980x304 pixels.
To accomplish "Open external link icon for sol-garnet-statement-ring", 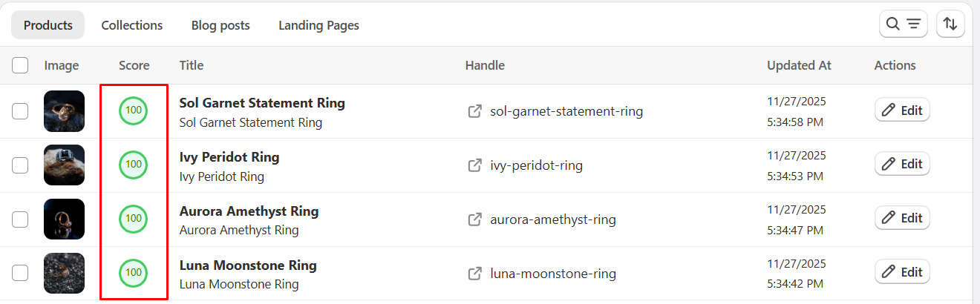I will 474,111.
